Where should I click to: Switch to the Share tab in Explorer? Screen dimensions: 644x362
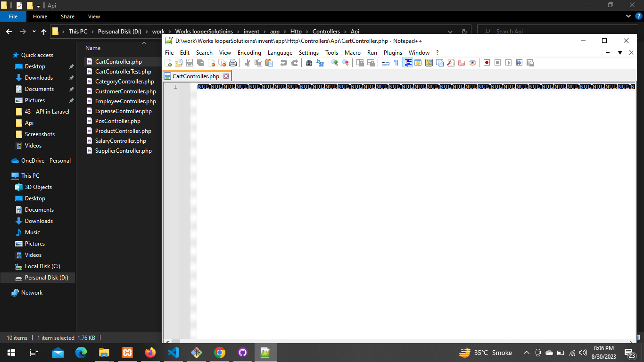pyautogui.click(x=67, y=16)
